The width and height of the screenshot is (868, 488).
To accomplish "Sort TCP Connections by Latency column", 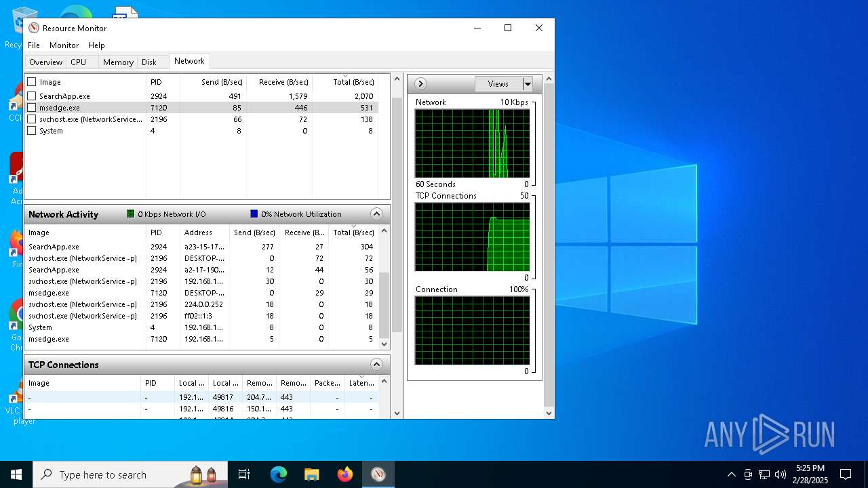I will (x=361, y=383).
